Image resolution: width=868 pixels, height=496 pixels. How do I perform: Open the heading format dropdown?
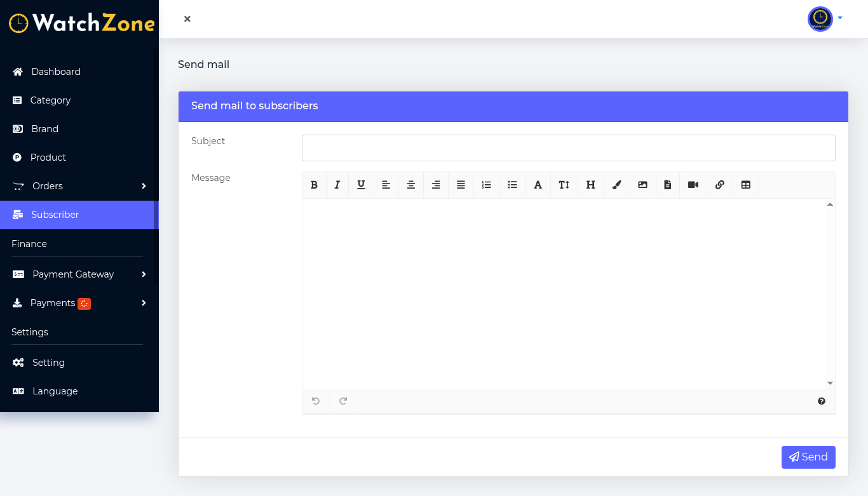590,185
